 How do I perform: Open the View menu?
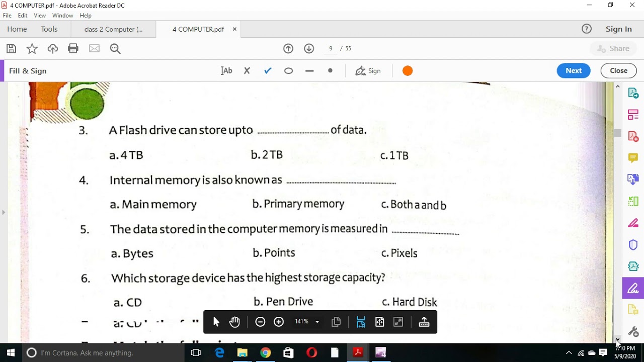40,16
